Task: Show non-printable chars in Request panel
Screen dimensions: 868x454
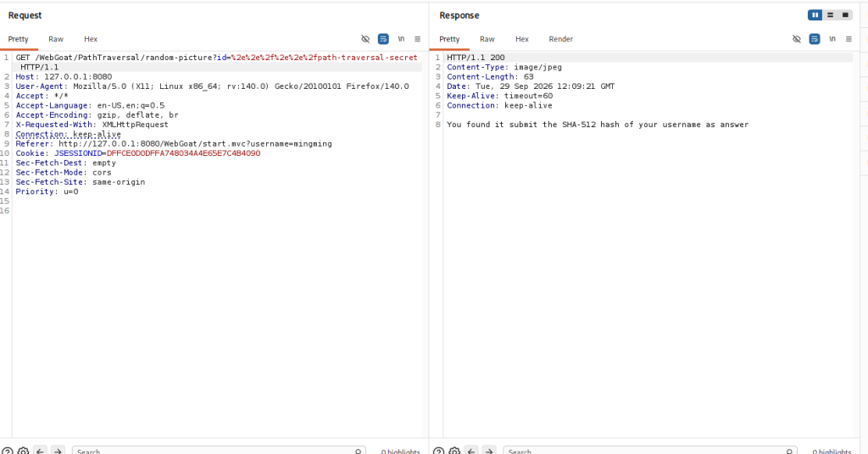Action: [401, 39]
